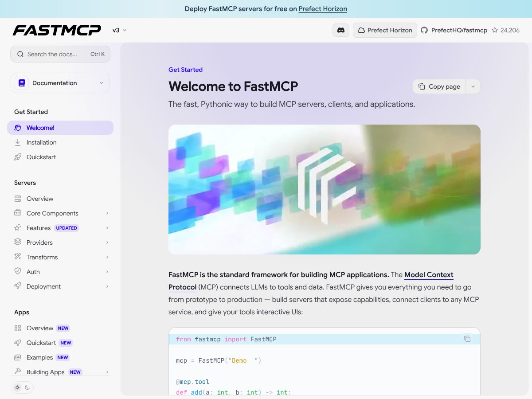Open the Discord server icon
Viewport: 532px width, 399px height.
pos(340,30)
